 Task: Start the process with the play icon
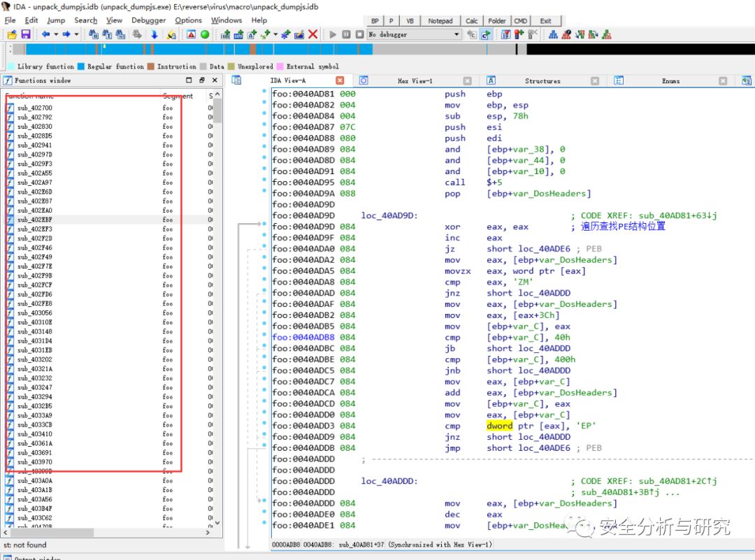333,34
